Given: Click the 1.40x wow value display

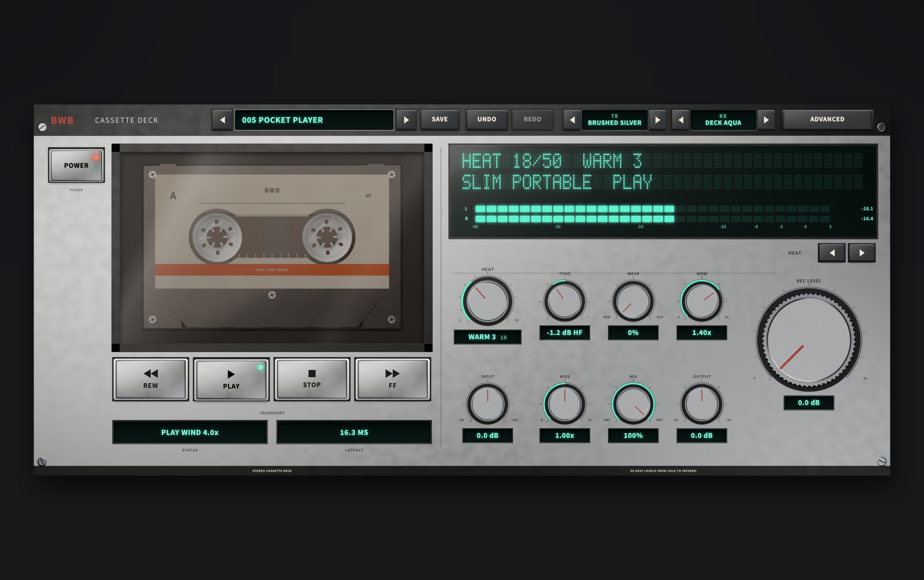Looking at the screenshot, I should 701,333.
